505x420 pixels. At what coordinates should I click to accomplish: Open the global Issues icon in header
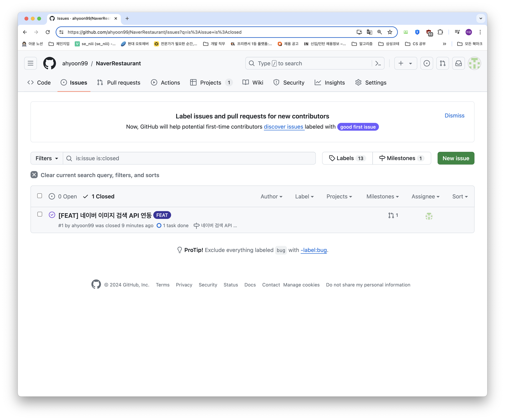427,63
